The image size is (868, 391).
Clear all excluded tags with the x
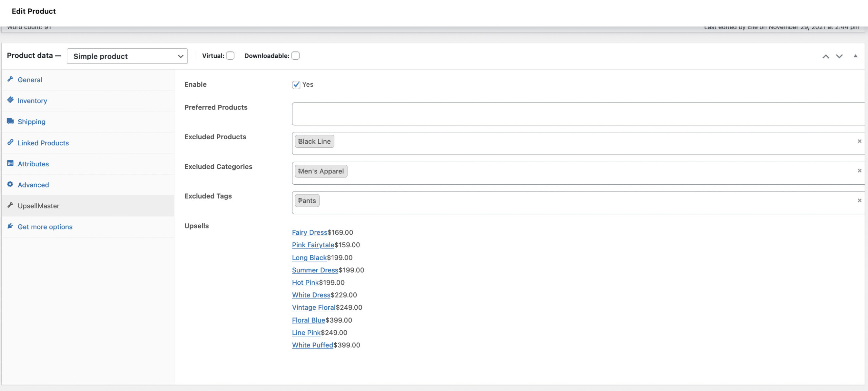[x=859, y=201]
